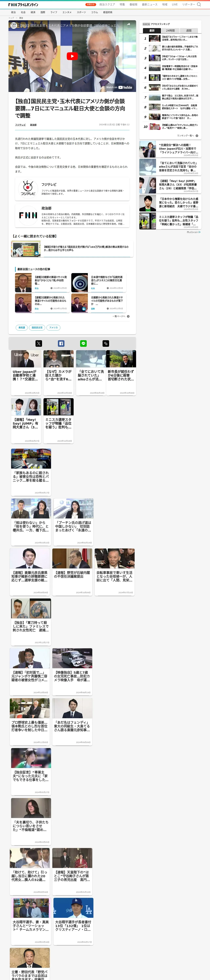Screen dimensions: 210x980
Task: Go to 都道府県 in sub-navigation
Action: 107,12
